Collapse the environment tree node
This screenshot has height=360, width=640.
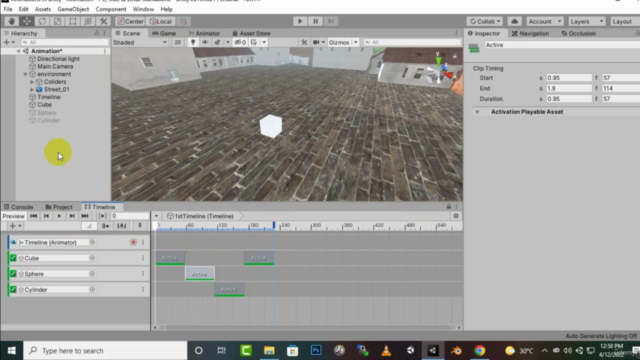coord(25,74)
